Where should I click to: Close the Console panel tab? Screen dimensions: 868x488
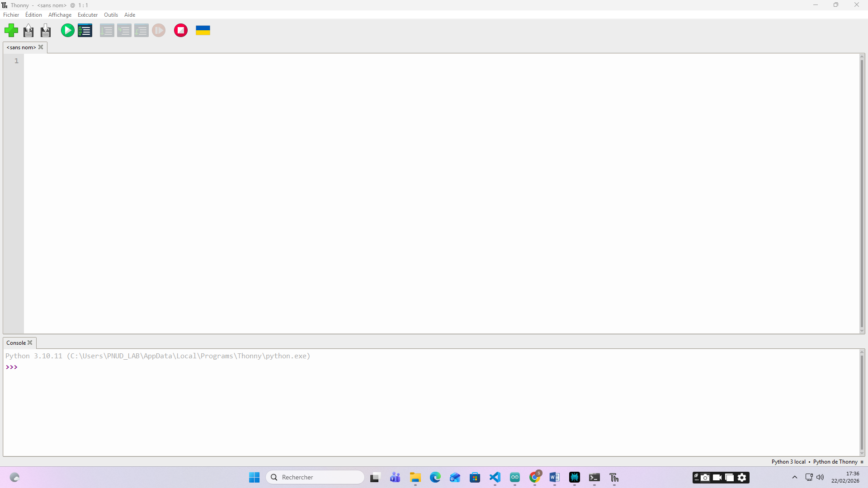[x=30, y=343]
